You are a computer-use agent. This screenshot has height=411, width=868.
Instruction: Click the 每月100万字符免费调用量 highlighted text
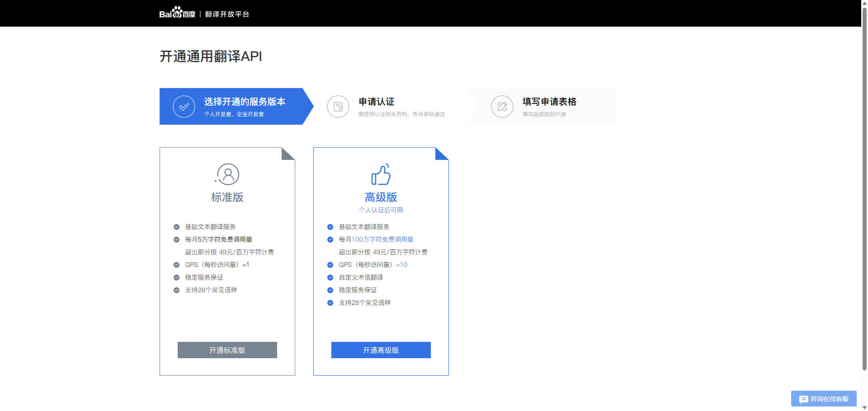point(382,239)
